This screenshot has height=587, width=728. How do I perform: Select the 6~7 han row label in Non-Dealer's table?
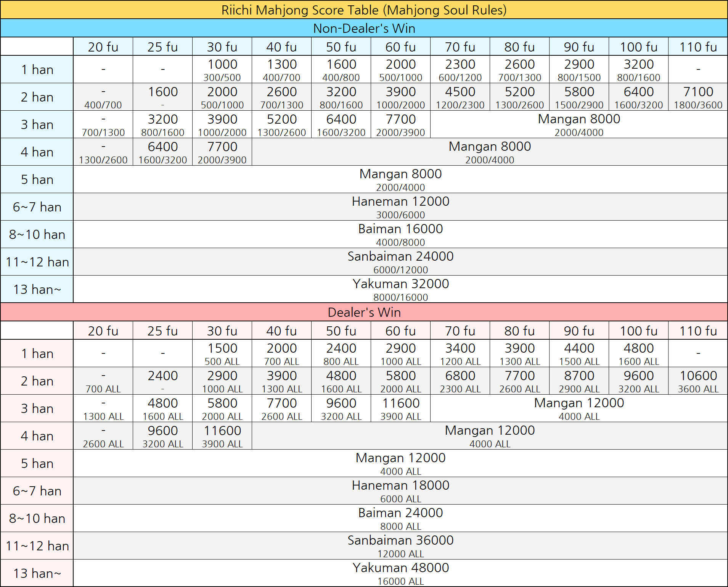tap(37, 207)
